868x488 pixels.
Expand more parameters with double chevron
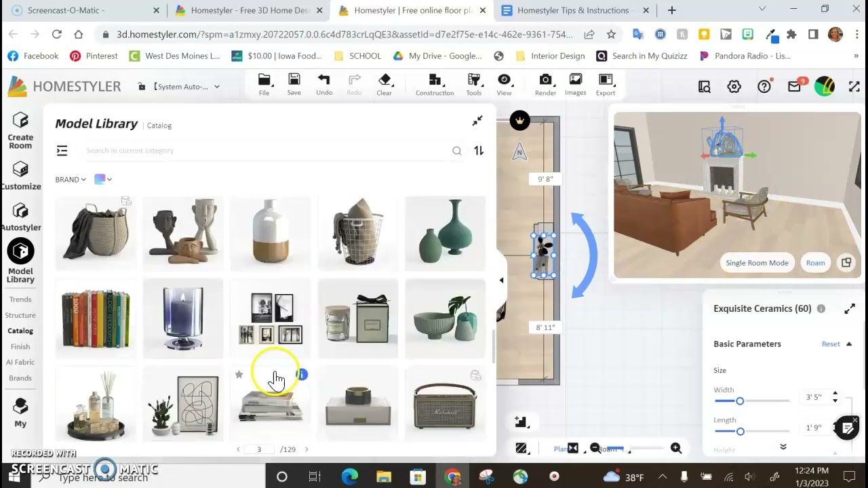point(783,447)
